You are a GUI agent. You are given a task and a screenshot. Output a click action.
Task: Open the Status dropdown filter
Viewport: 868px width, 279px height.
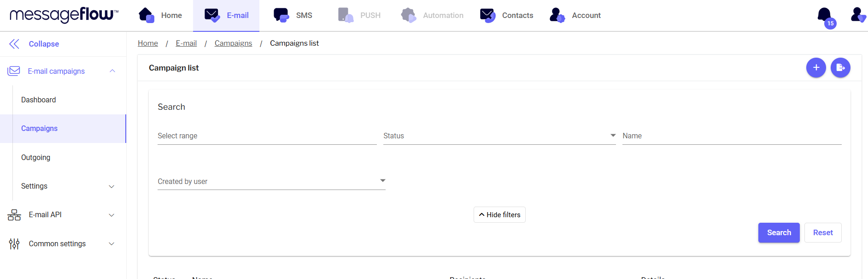coord(499,136)
